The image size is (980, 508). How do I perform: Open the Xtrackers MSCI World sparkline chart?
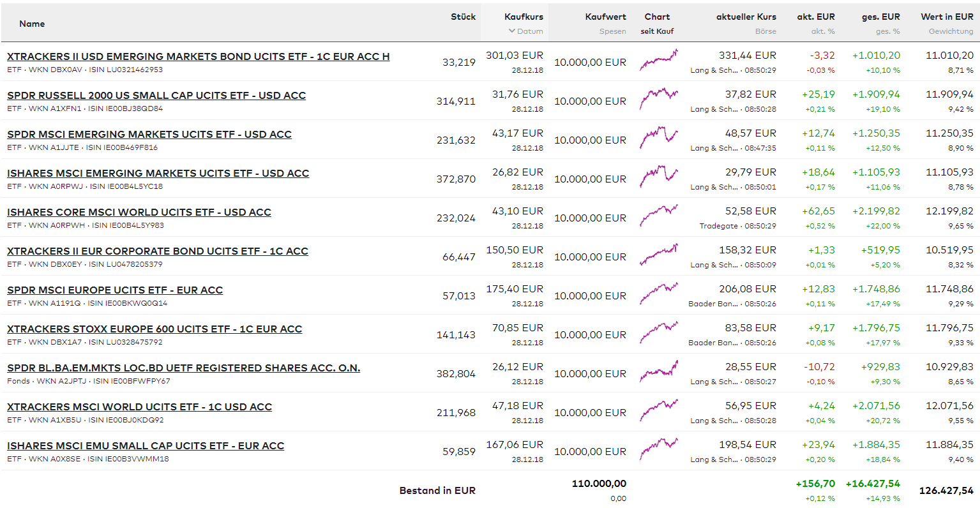pos(658,412)
